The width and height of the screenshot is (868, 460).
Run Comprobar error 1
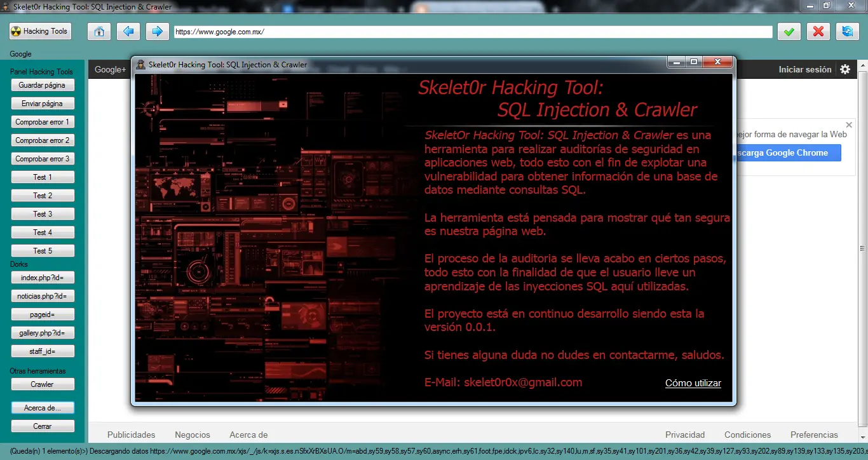(x=43, y=122)
